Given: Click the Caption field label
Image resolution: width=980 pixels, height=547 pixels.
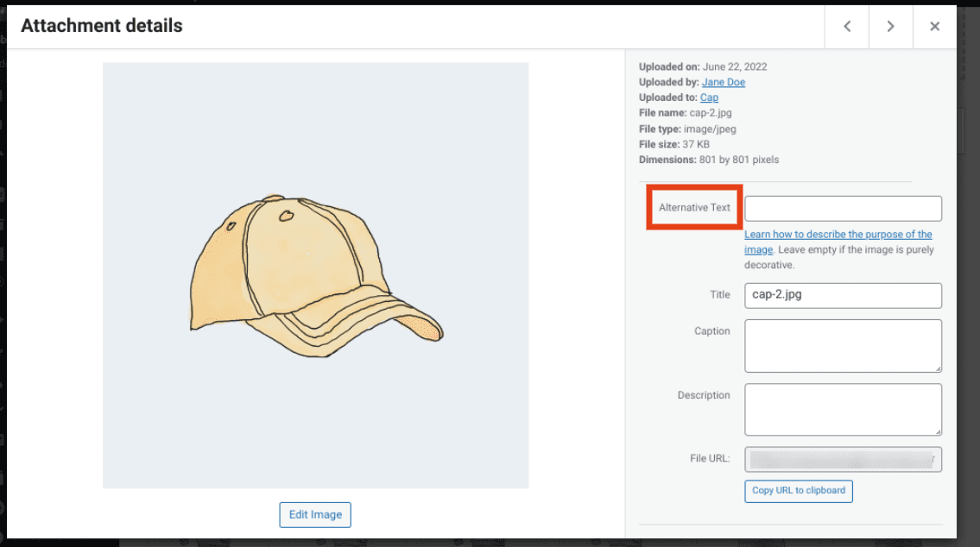Looking at the screenshot, I should click(x=712, y=330).
